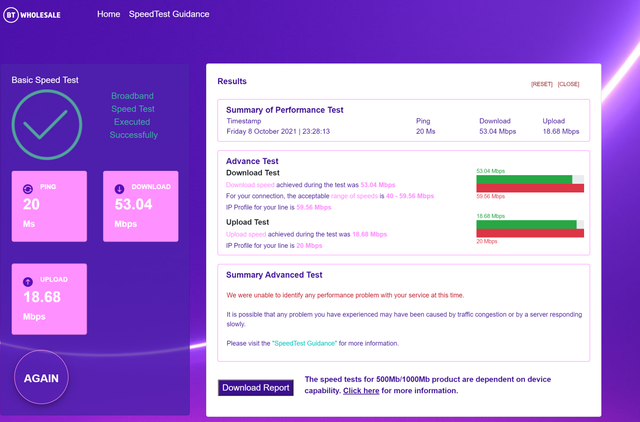Click the "20 Ms" ping value in summary
This screenshot has width=640, height=422.
pyautogui.click(x=425, y=131)
